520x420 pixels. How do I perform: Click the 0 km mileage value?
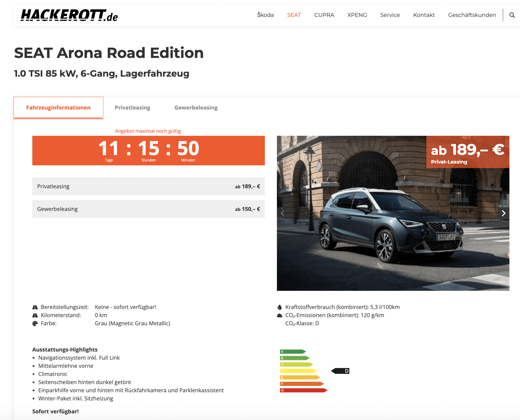[101, 315]
